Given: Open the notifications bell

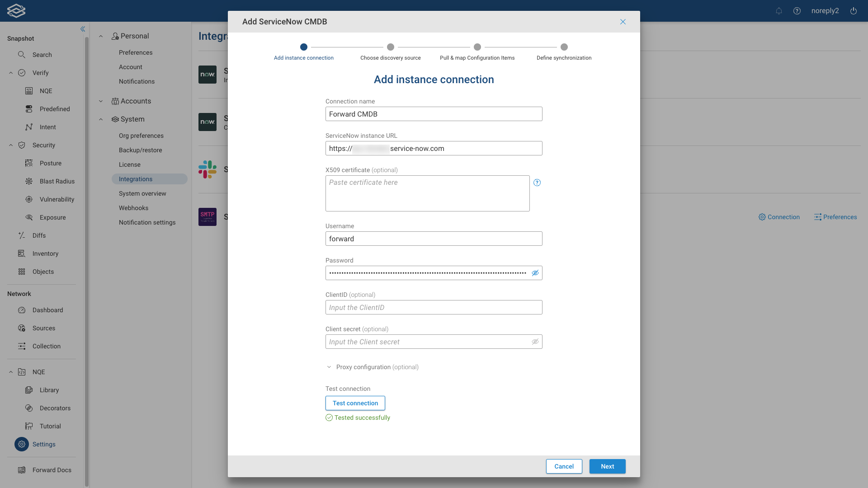Looking at the screenshot, I should (x=779, y=11).
